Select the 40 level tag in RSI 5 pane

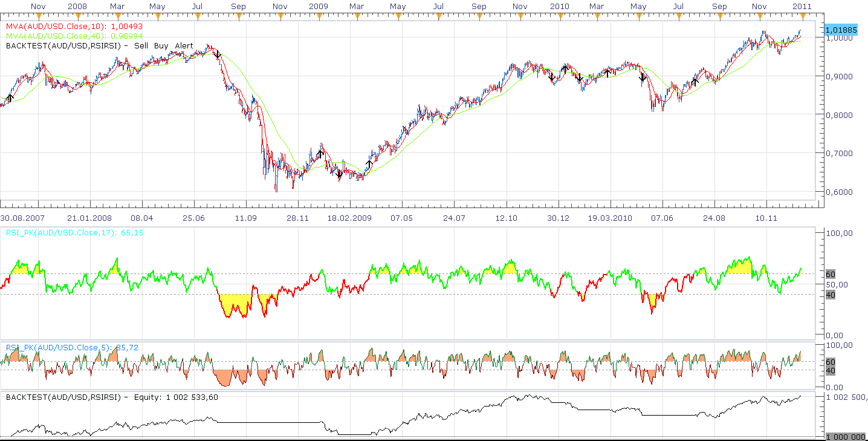[830, 370]
